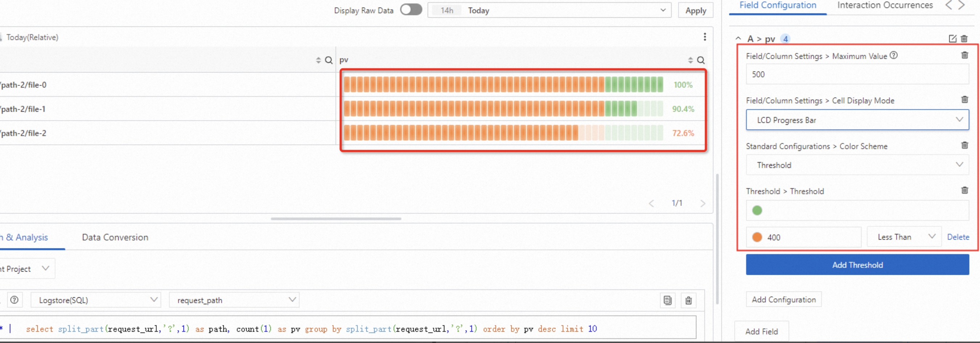Open the Interaction Occurrences tab
The height and width of the screenshot is (343, 980).
point(885,5)
